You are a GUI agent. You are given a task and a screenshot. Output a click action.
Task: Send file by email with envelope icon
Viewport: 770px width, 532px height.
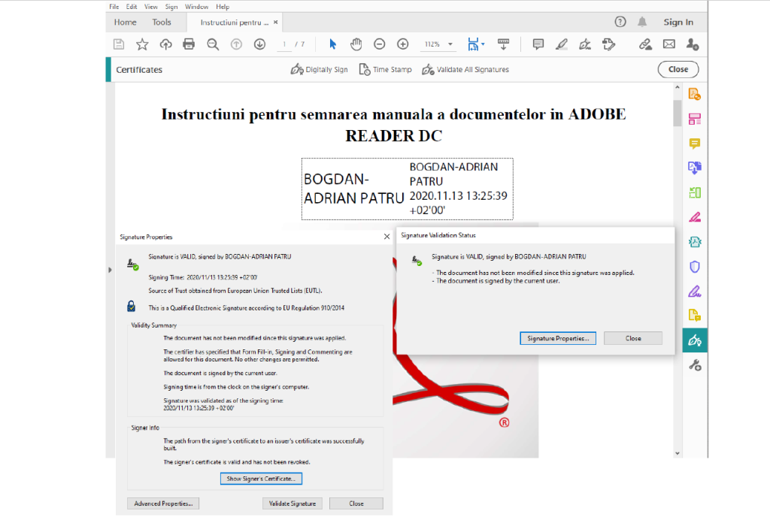[670, 44]
